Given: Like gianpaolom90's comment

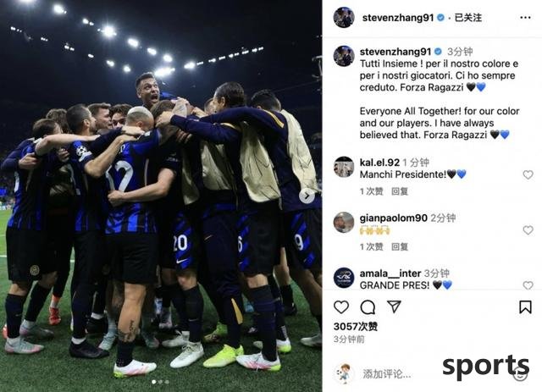Looking at the screenshot, I should click(x=528, y=230).
